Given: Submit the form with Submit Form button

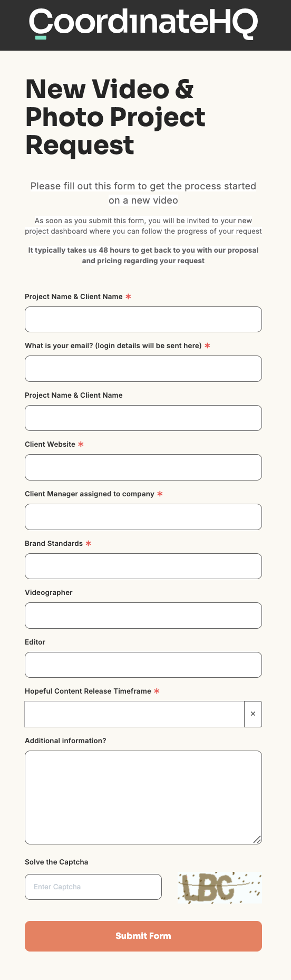Looking at the screenshot, I should [143, 936].
